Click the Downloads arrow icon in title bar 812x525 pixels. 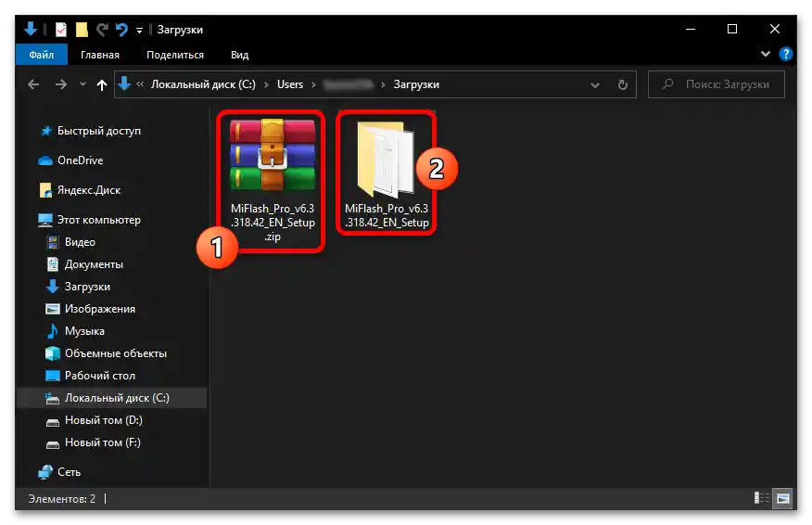tap(31, 29)
